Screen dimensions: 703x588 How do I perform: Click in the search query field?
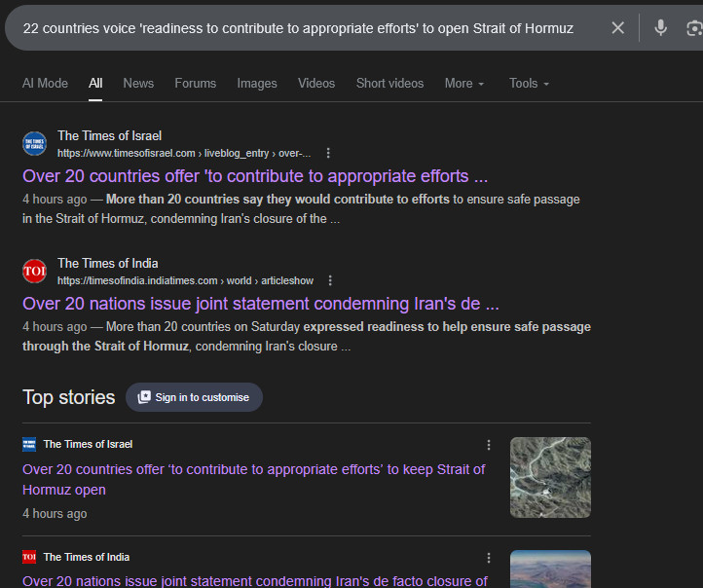[x=298, y=28]
